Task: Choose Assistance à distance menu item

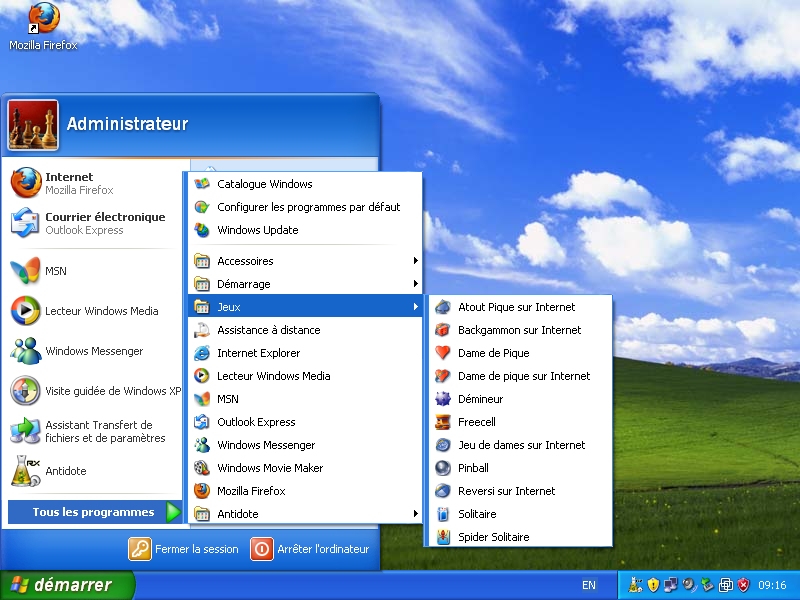Action: click(x=268, y=330)
